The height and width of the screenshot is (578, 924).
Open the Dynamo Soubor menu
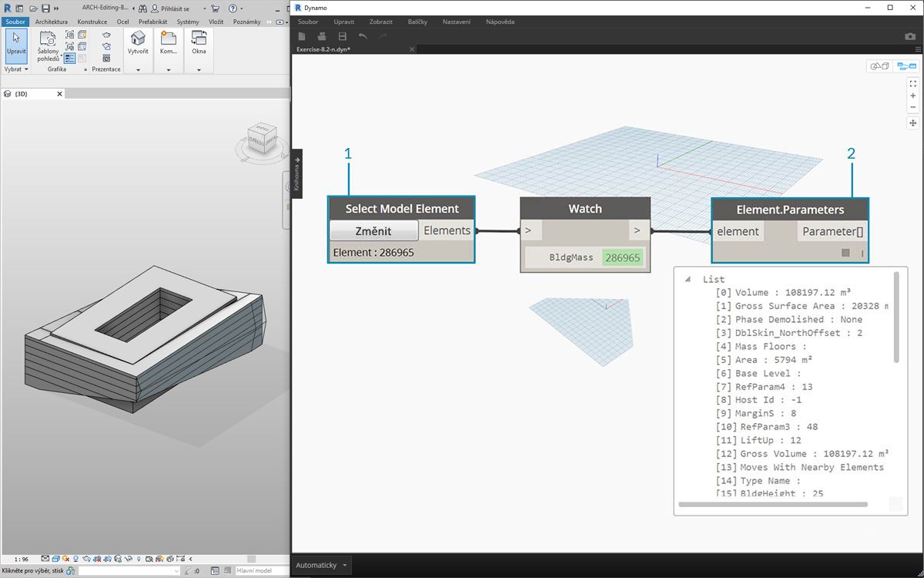(x=308, y=22)
